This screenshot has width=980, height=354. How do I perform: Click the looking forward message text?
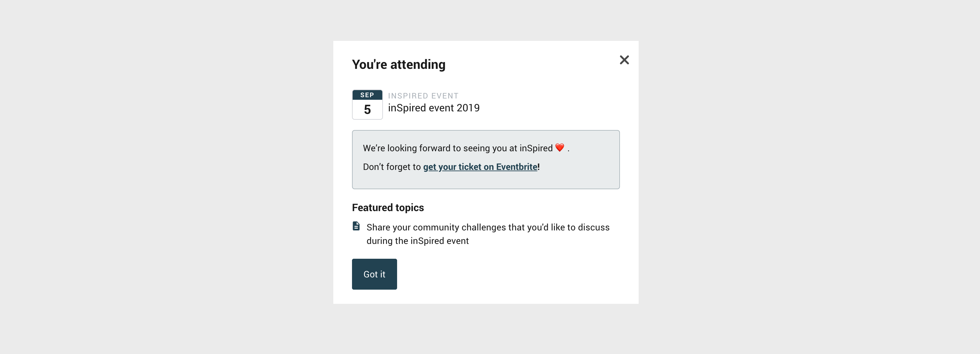466,148
